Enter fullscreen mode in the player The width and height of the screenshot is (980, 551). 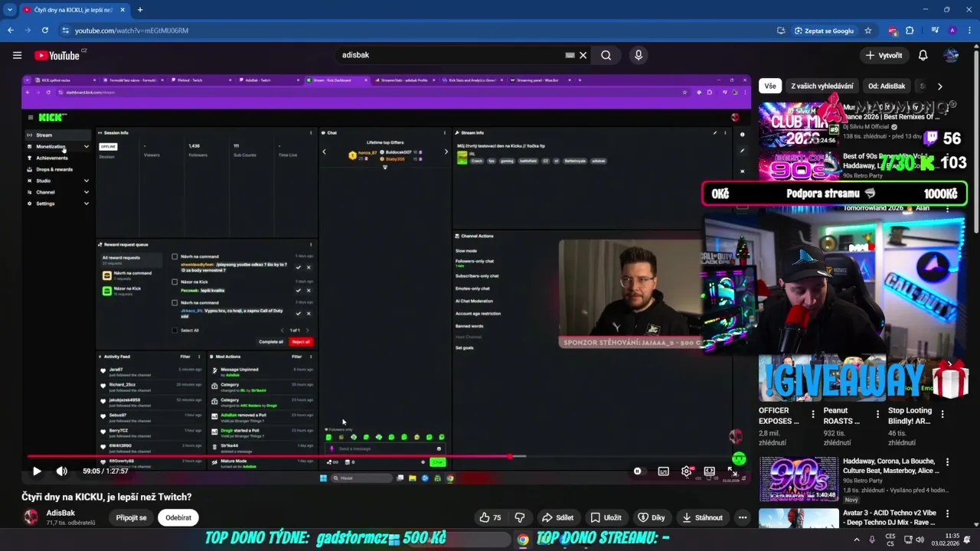click(x=733, y=471)
